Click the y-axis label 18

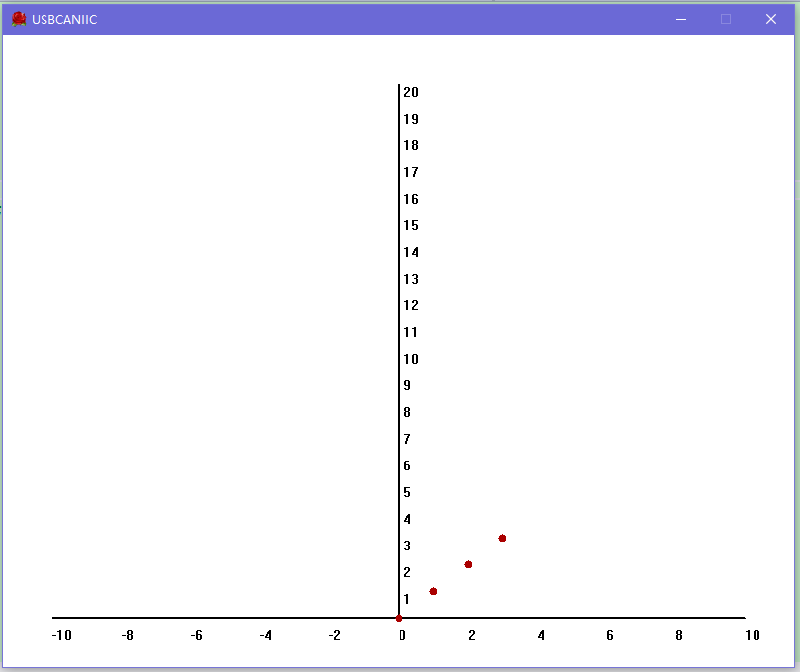411,146
